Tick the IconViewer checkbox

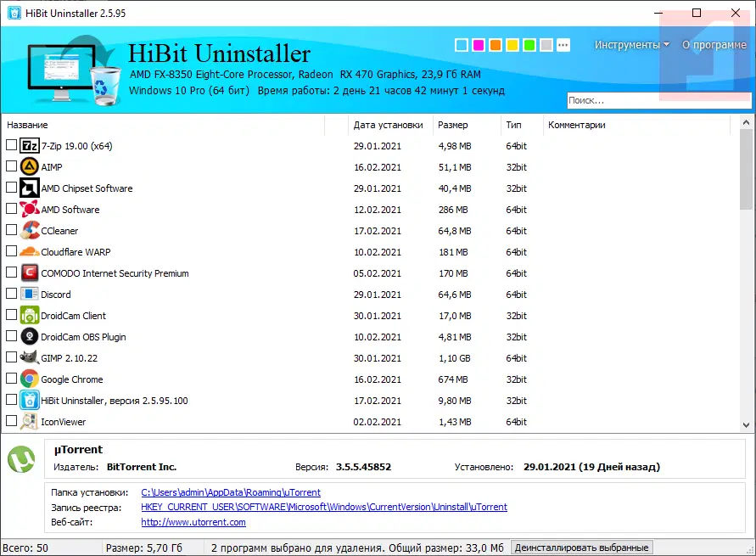tap(12, 420)
